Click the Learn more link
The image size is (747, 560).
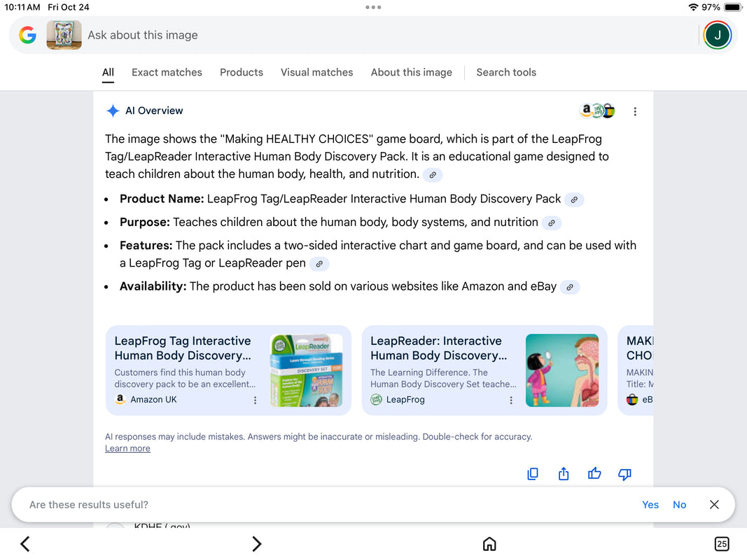(127, 449)
